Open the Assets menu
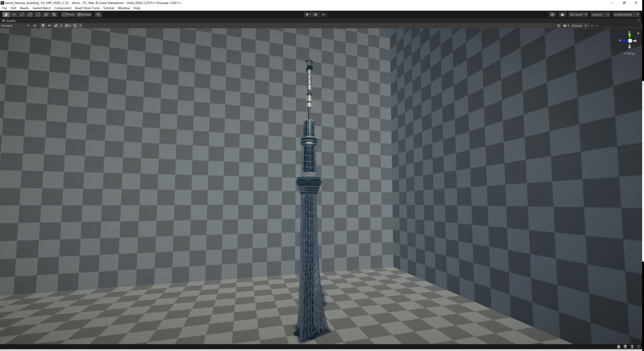The height and width of the screenshot is (351, 644). coord(24,8)
